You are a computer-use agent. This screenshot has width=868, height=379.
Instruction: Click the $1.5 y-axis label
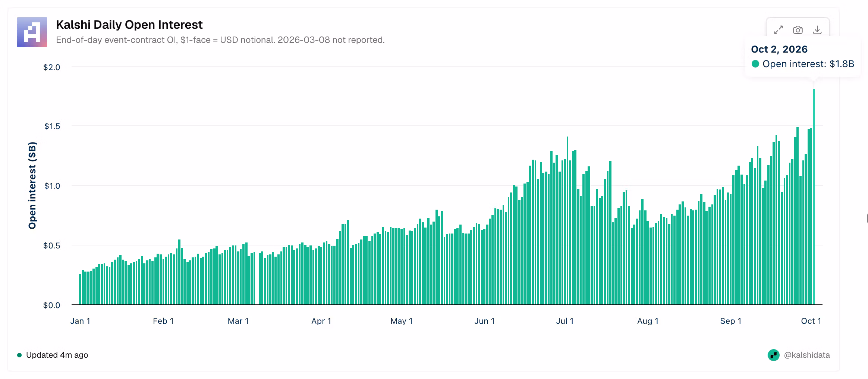(x=52, y=126)
